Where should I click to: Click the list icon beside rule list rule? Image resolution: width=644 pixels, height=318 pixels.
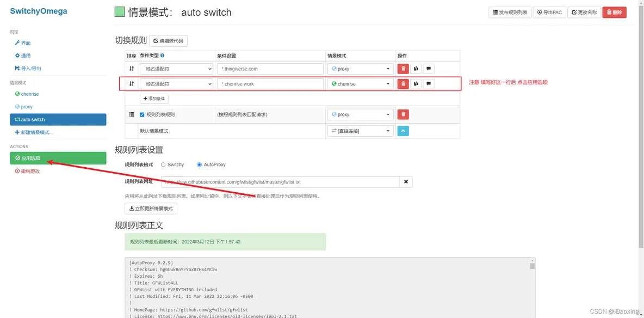[132, 114]
